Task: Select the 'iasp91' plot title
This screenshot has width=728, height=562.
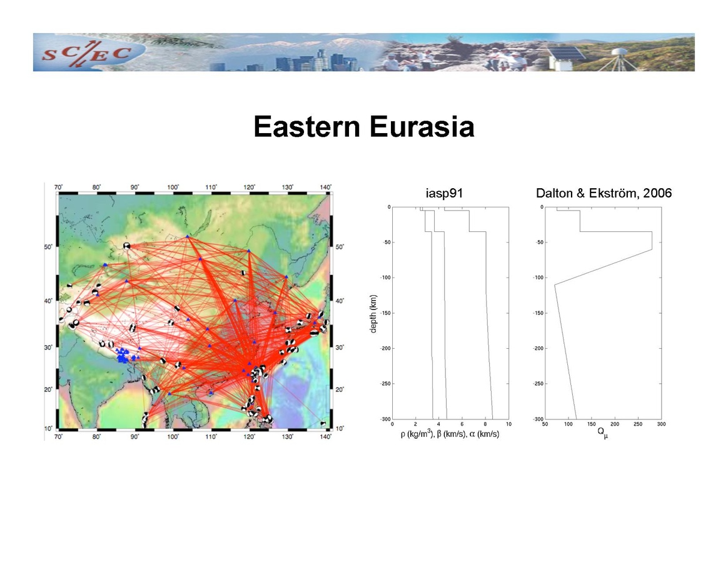Action: (x=443, y=194)
